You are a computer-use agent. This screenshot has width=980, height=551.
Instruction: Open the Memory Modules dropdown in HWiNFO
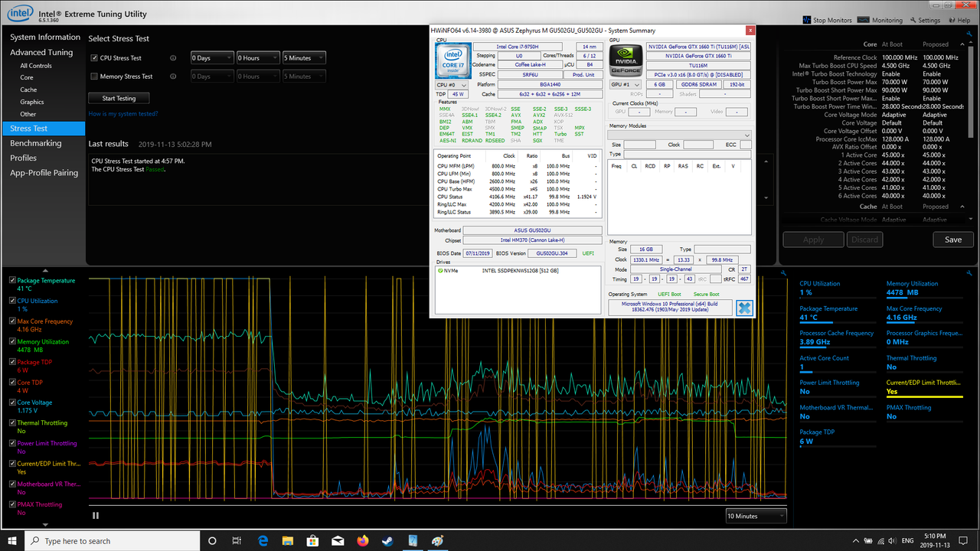[679, 135]
